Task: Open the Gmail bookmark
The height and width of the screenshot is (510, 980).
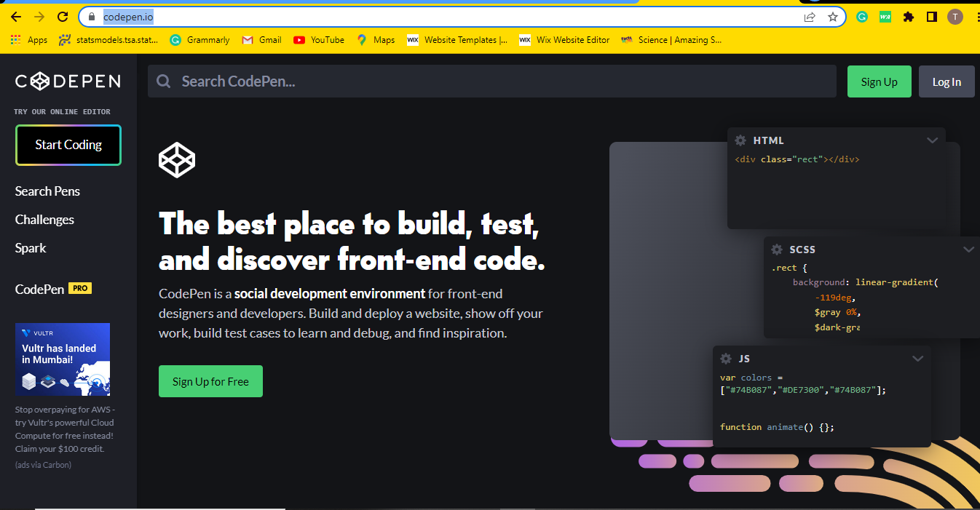Action: pos(261,40)
